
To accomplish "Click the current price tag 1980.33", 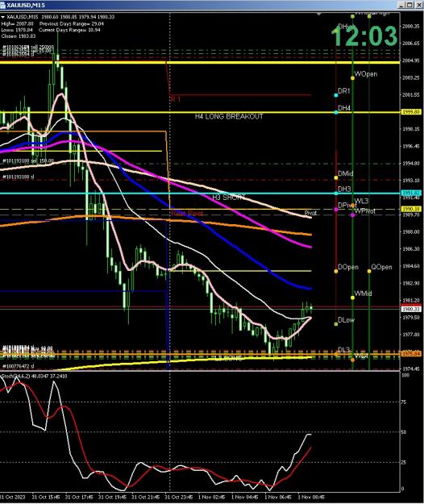I will pyautogui.click(x=411, y=309).
